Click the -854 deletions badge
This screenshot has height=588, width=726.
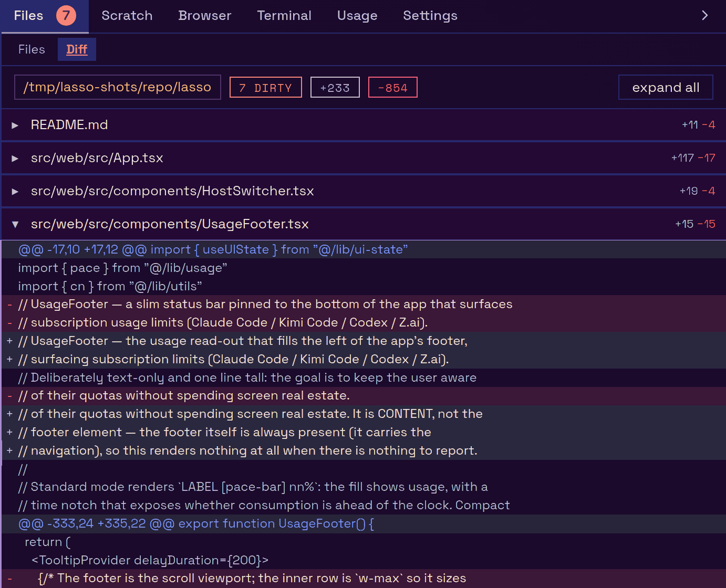[x=393, y=87]
